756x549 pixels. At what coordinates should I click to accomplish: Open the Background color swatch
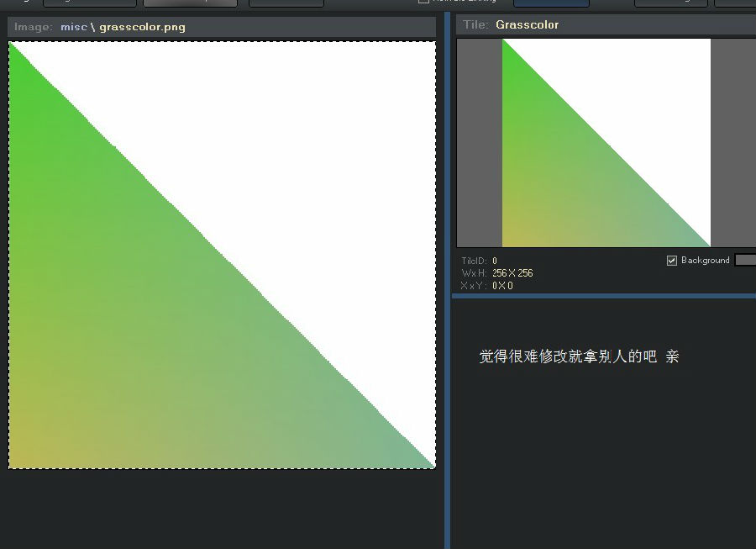tap(745, 261)
